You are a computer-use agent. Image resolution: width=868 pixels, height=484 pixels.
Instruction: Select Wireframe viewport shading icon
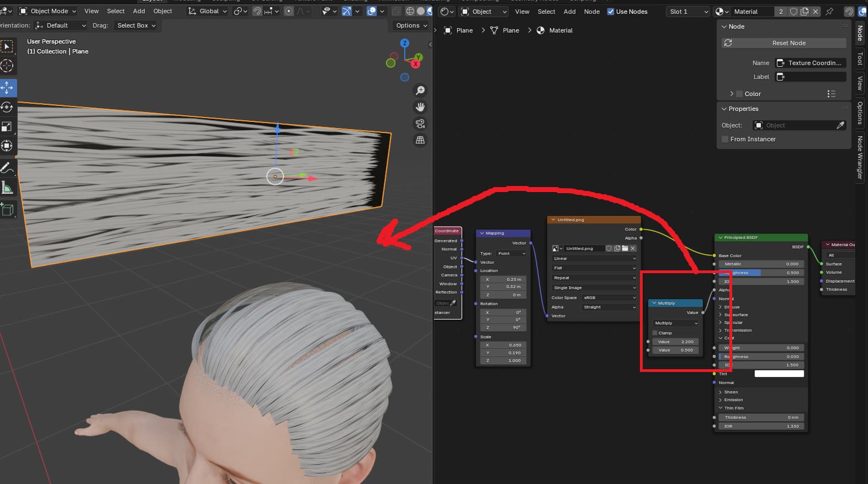410,11
